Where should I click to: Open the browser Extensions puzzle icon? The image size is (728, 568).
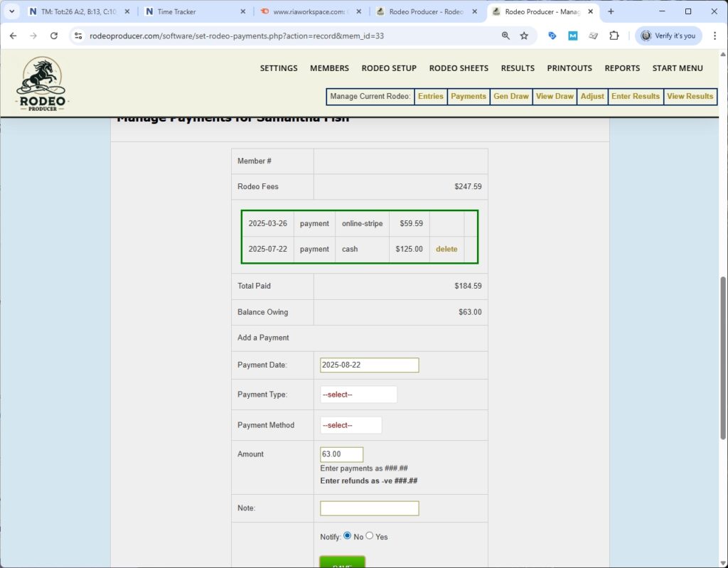[x=615, y=36]
